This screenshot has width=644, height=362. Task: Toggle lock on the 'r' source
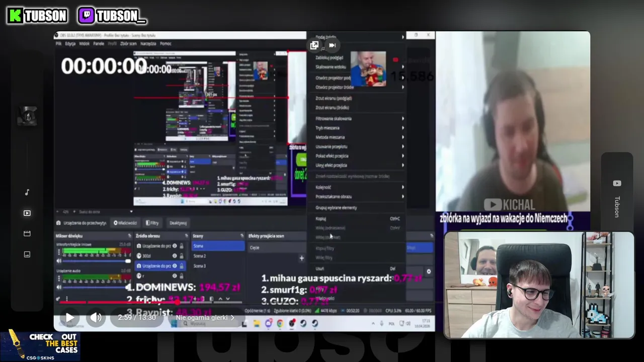(181, 276)
